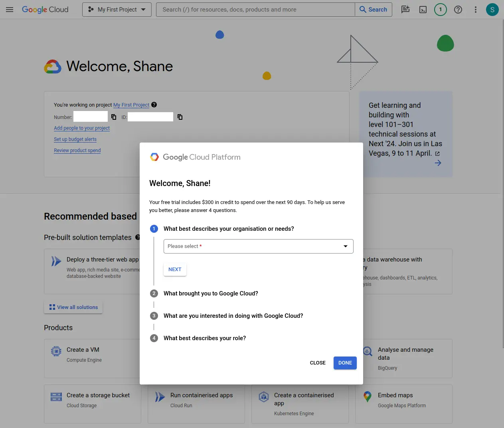Click the Search button in top bar

pos(374,10)
